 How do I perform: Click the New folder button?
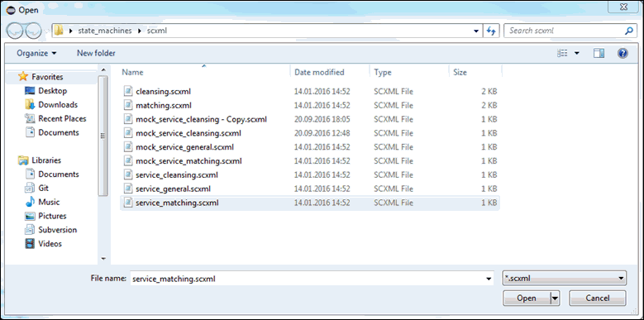pos(96,54)
